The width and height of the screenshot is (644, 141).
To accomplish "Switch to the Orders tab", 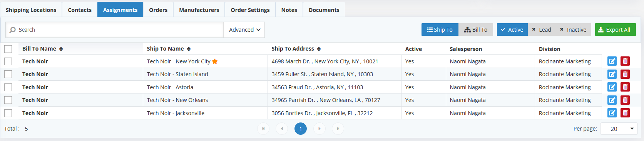I will [158, 10].
